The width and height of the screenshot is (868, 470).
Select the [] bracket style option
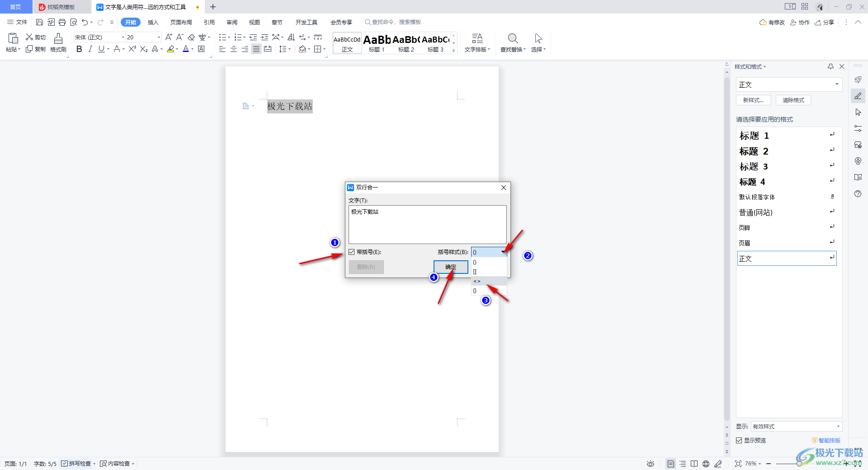[489, 272]
